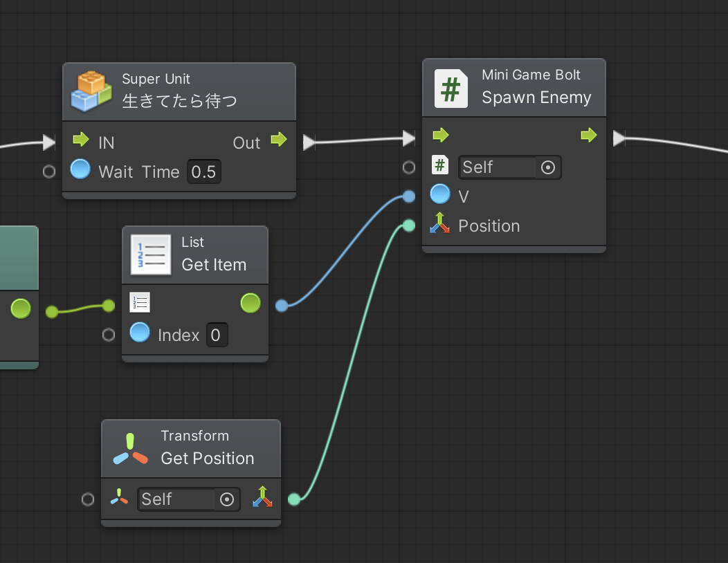This screenshot has height=563, width=728.
Task: Select the Out control output arrow port
Action: pyautogui.click(x=279, y=139)
